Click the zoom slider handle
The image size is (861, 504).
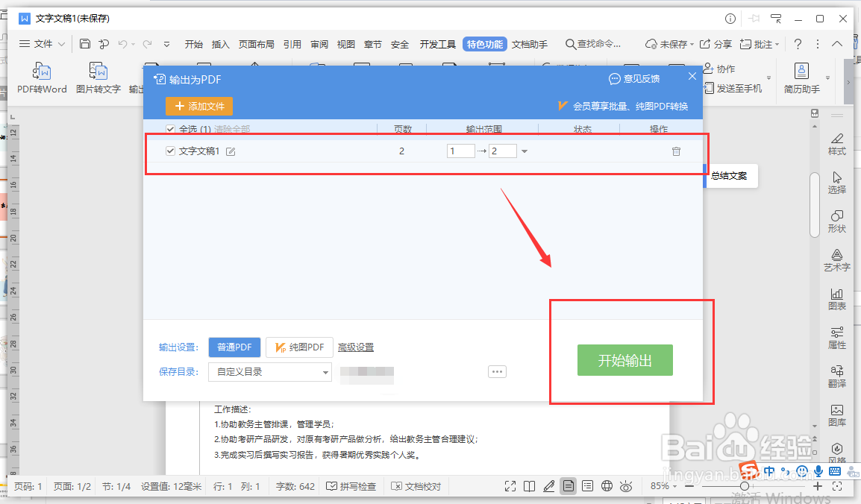tap(745, 486)
